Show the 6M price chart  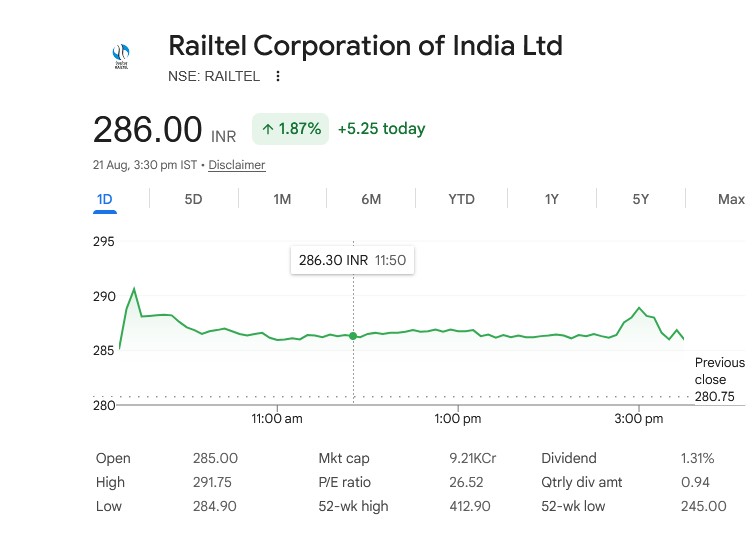coord(371,200)
